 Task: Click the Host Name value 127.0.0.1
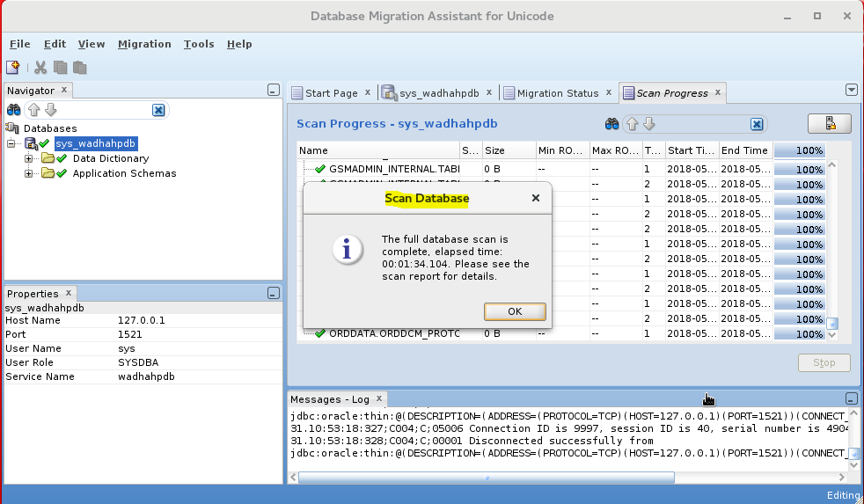141,320
